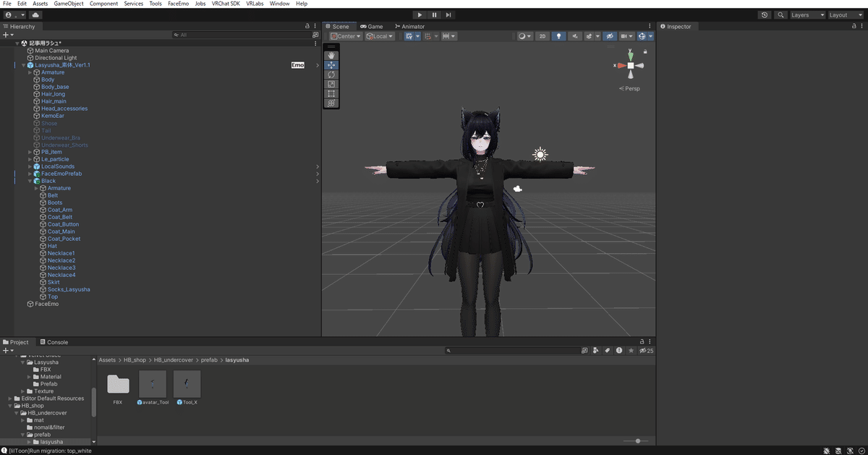Screen dimensions: 868x455
Task: Click the Play button
Action: tap(420, 14)
